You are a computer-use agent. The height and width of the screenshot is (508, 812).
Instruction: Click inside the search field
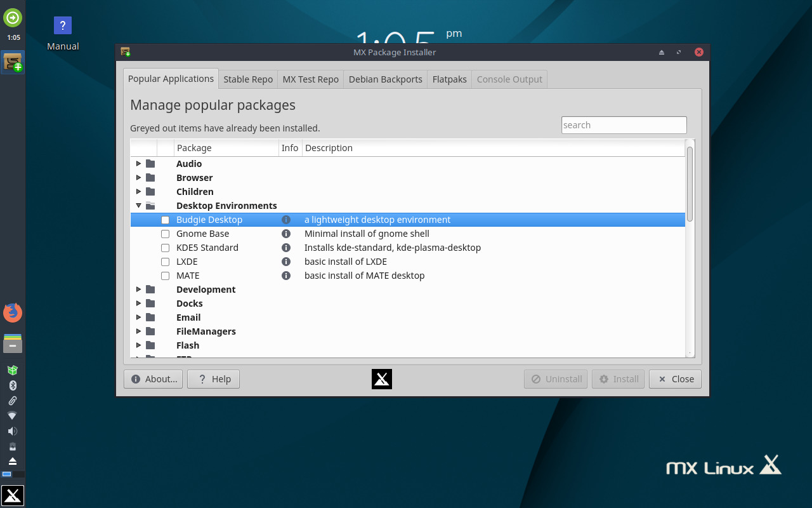coord(624,124)
